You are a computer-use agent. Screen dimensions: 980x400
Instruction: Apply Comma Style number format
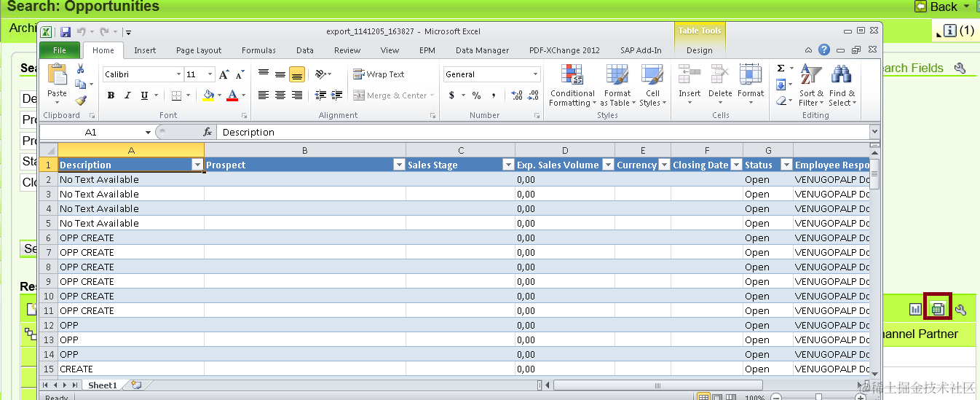494,95
